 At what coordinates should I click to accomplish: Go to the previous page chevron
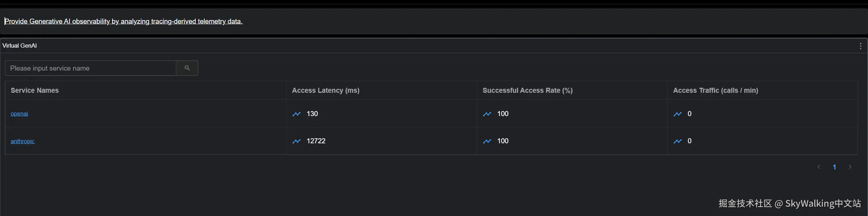pyautogui.click(x=819, y=167)
